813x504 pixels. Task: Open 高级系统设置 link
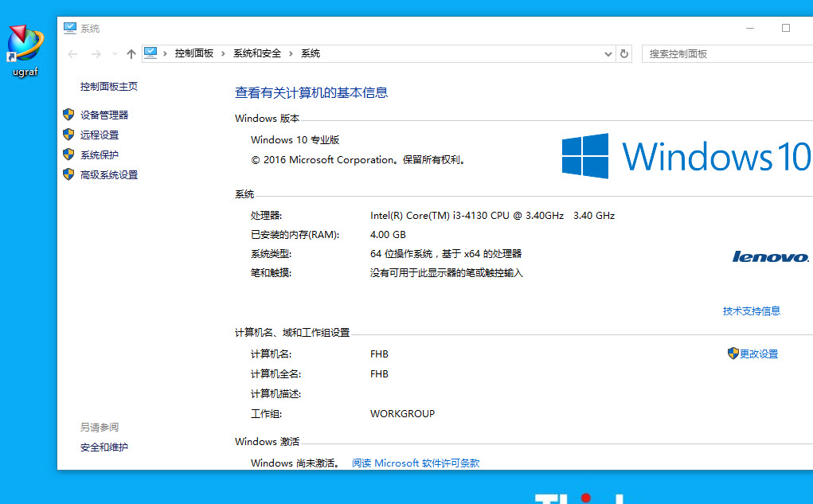109,174
